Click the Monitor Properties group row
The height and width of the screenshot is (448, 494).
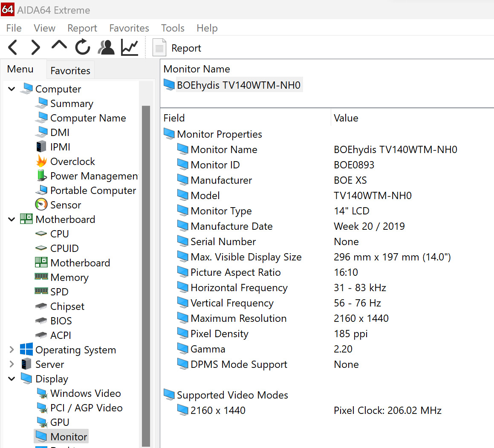(213, 134)
